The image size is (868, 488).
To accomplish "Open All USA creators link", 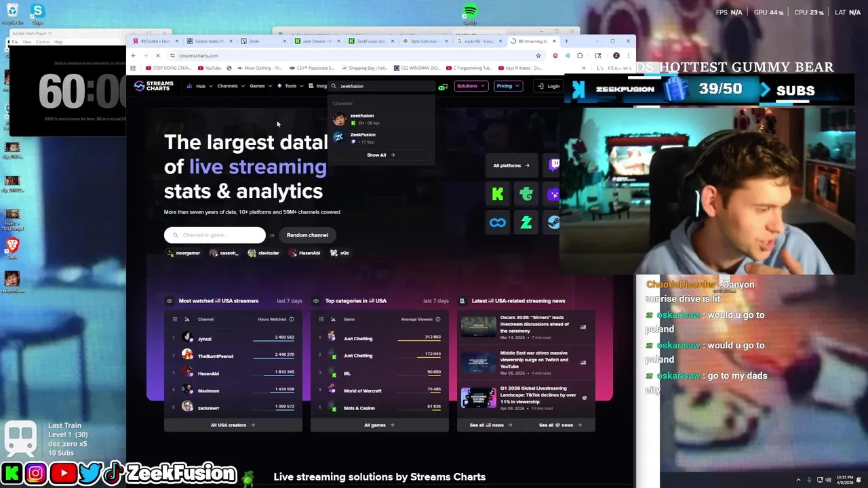I will pos(233,425).
